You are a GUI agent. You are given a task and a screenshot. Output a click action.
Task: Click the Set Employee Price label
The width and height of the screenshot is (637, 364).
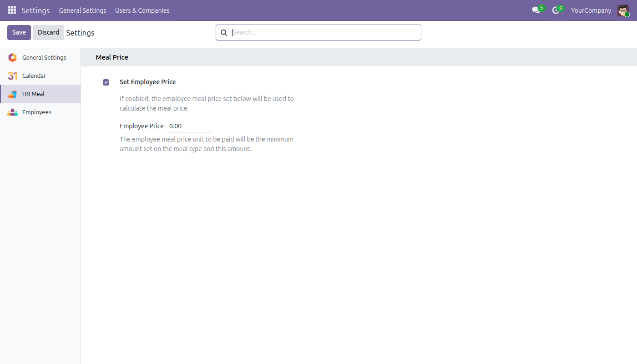pos(147,82)
